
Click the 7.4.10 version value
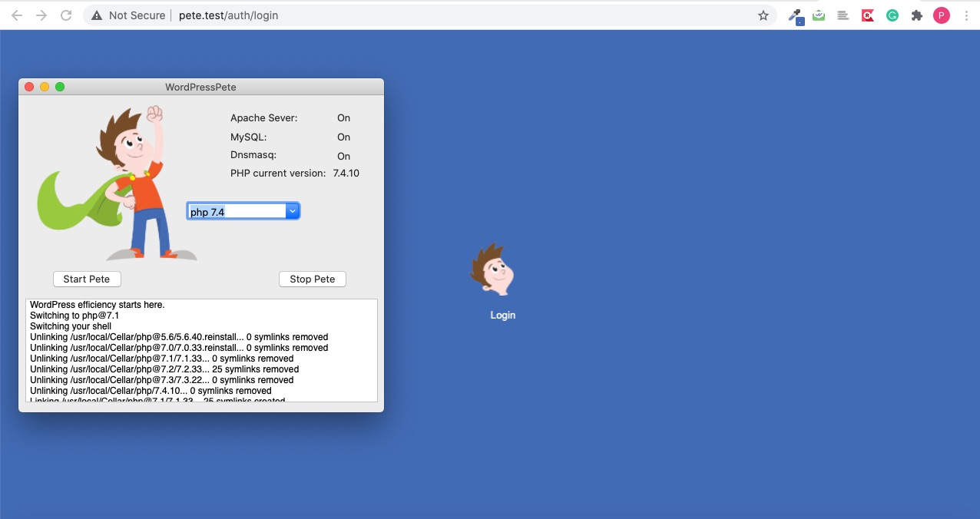click(346, 174)
